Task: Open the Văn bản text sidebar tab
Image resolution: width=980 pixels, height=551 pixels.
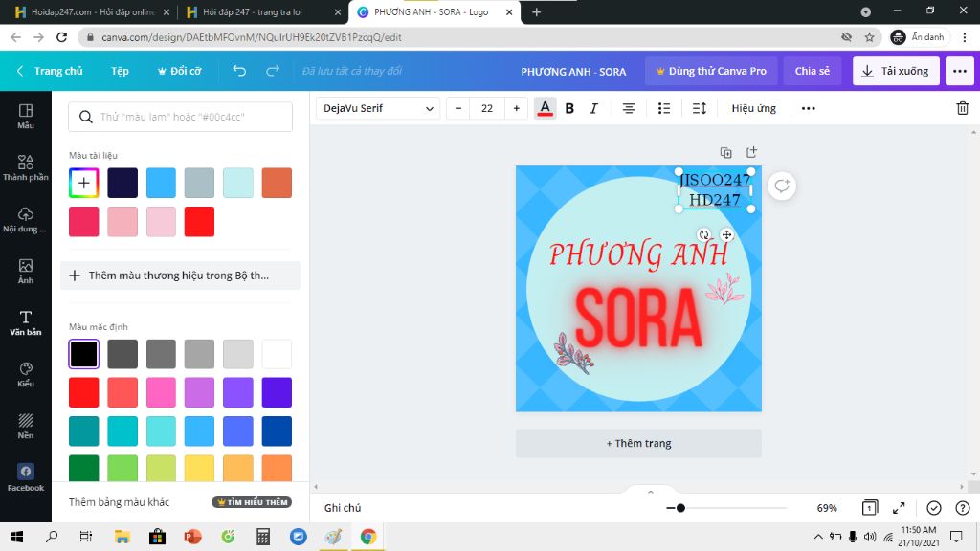Action: (x=26, y=323)
